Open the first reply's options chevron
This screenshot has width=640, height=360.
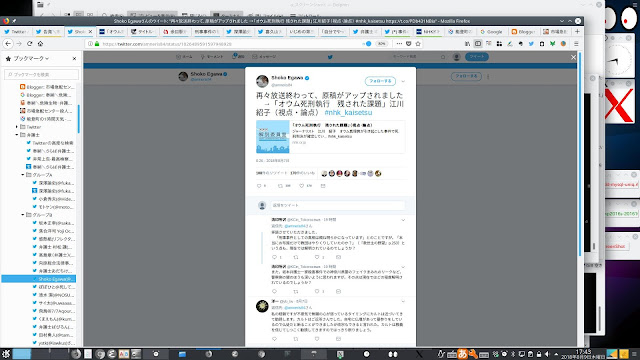coord(403,220)
